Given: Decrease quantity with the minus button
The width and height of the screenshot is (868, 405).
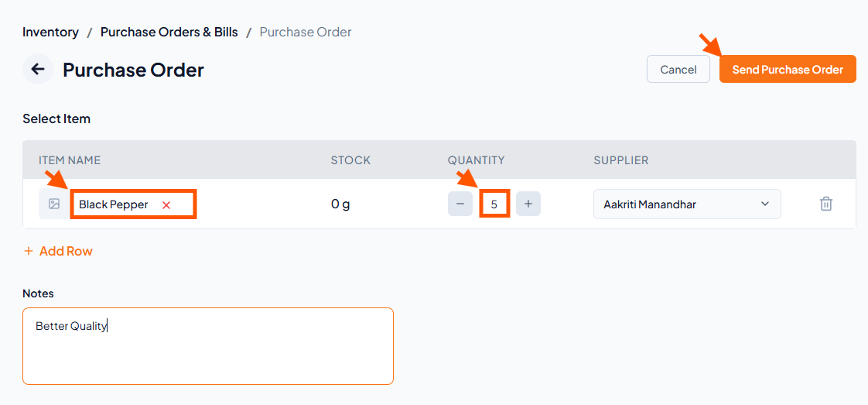Looking at the screenshot, I should pyautogui.click(x=460, y=204).
